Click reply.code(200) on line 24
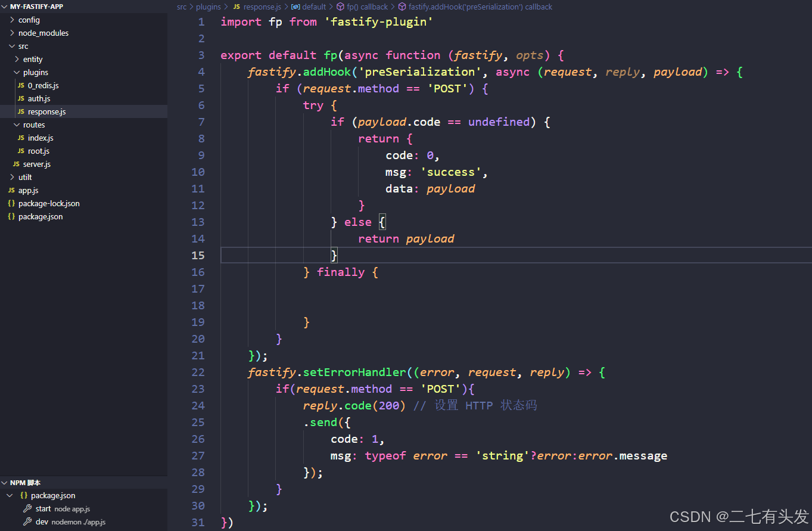The image size is (812, 531). click(354, 406)
